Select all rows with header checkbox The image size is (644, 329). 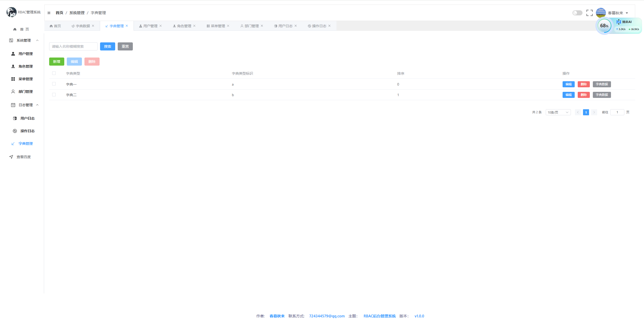(x=54, y=73)
